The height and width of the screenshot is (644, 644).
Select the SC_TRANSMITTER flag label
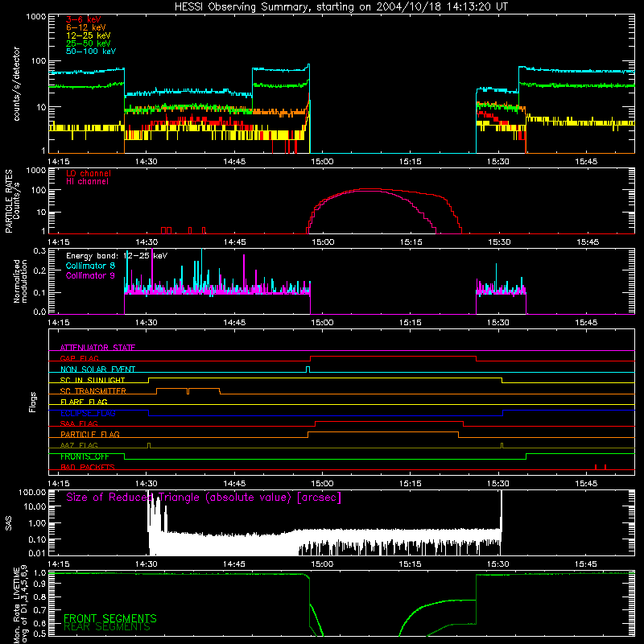pos(93,390)
